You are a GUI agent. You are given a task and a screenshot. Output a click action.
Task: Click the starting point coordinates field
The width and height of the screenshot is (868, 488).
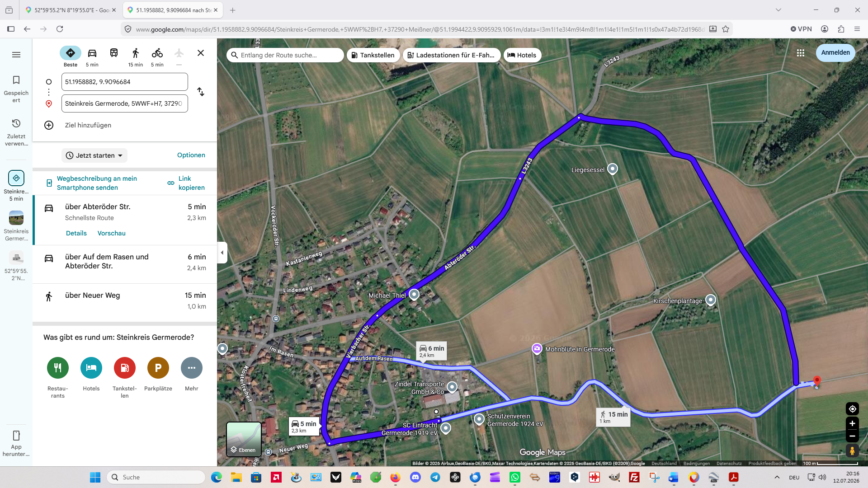pyautogui.click(x=125, y=82)
